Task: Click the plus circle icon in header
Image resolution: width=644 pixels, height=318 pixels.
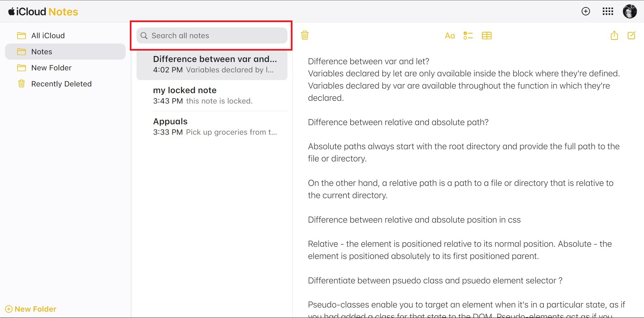Action: click(586, 11)
